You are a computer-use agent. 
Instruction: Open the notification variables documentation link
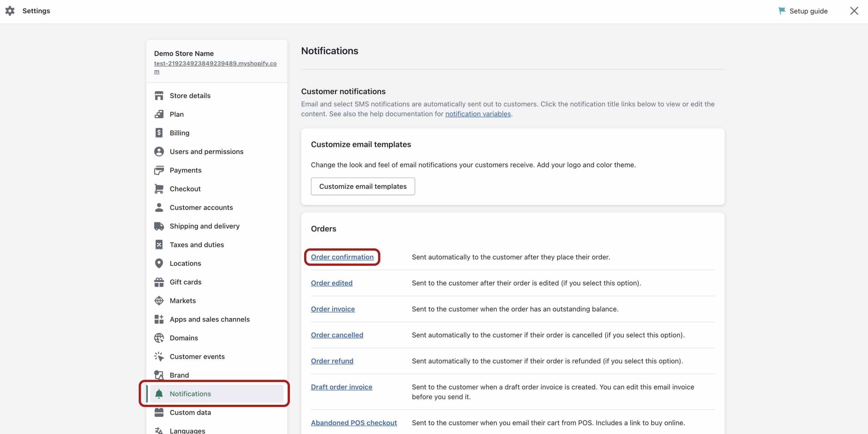pos(478,114)
